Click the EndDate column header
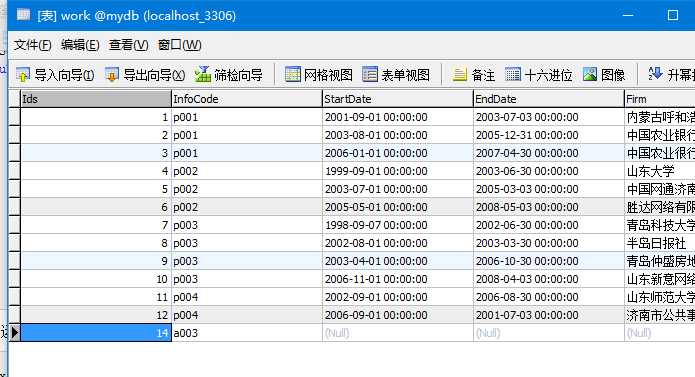The height and width of the screenshot is (377, 695). point(549,99)
